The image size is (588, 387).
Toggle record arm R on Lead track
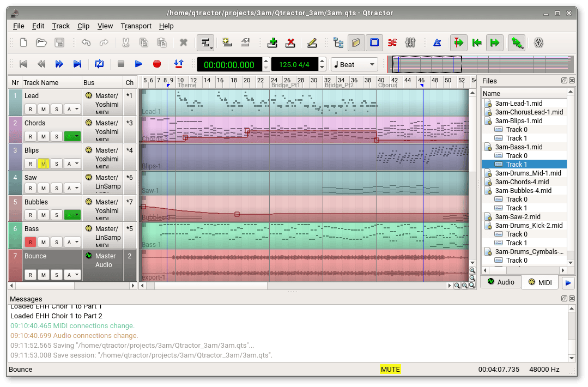(x=31, y=109)
